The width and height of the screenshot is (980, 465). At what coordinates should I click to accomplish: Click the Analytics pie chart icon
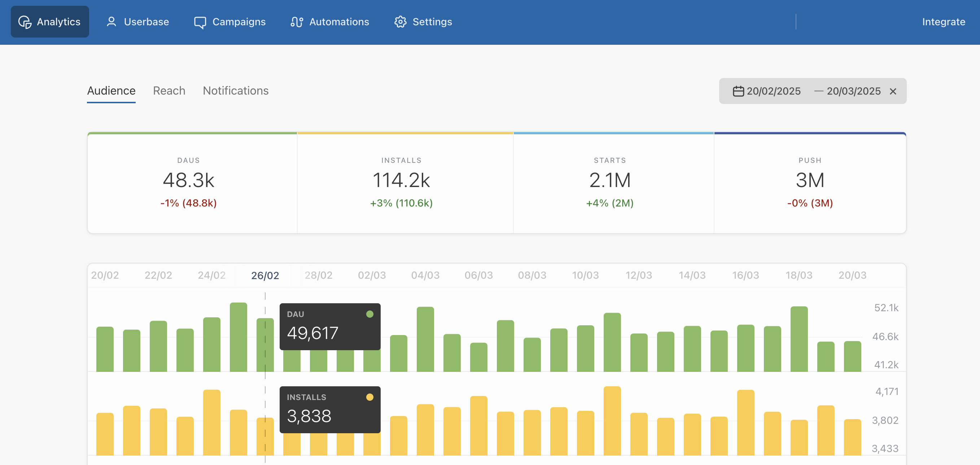[25, 22]
